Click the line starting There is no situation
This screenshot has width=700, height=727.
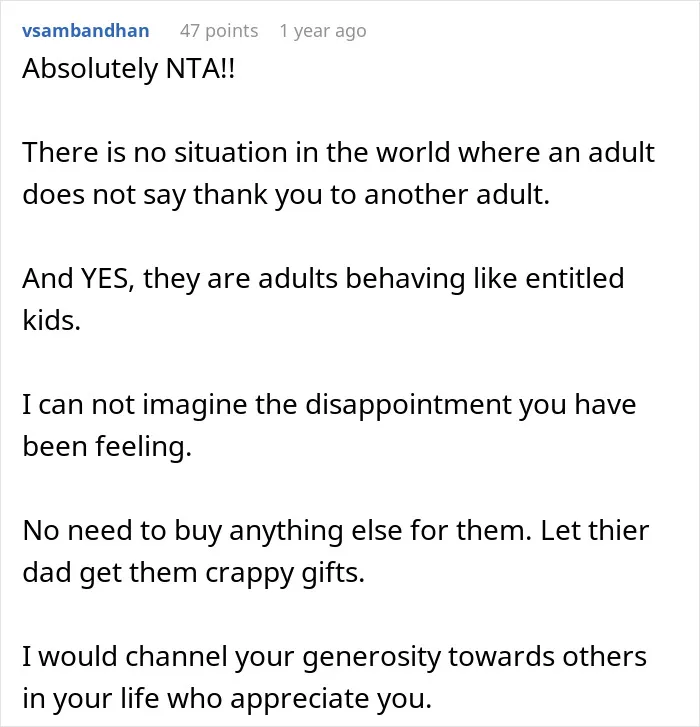[338, 152]
